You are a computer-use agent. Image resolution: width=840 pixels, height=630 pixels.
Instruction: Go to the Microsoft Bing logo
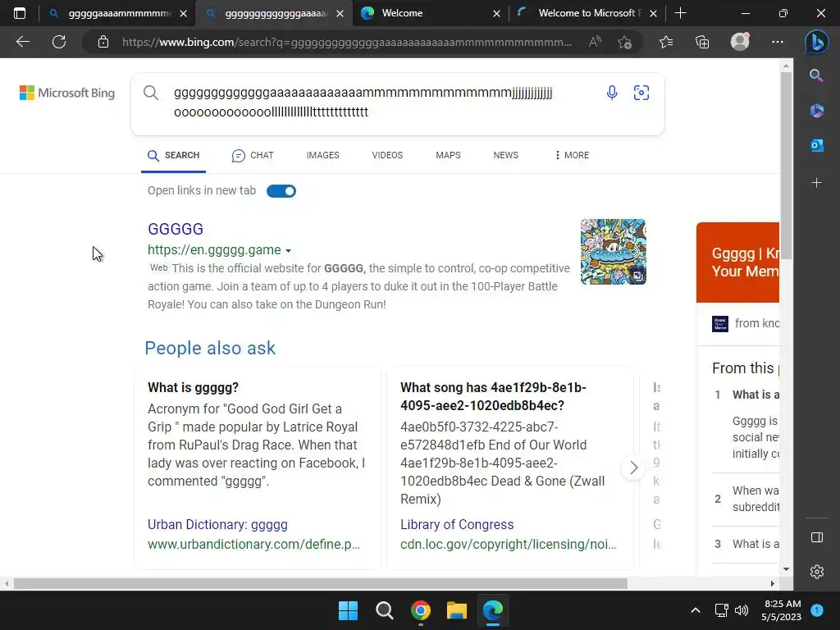[x=67, y=93]
